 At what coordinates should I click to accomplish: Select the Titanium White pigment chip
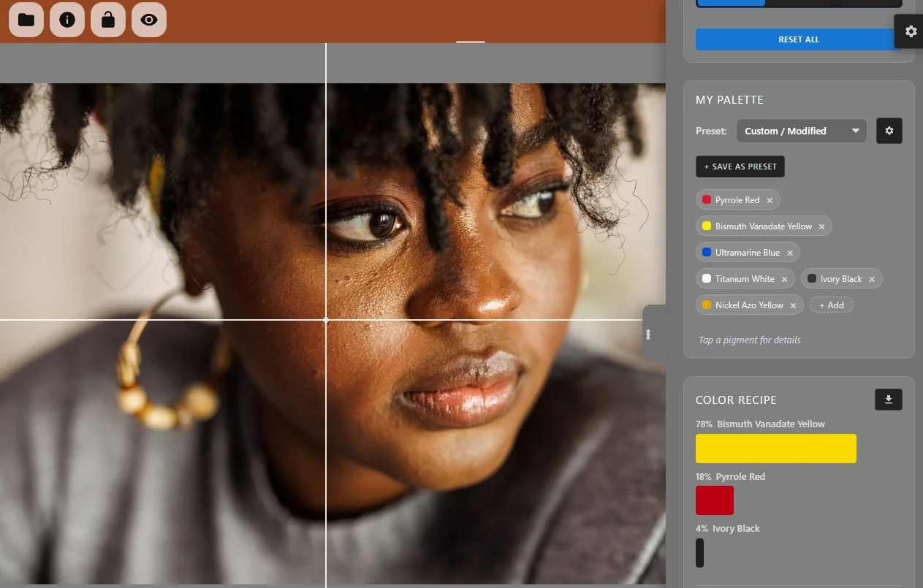click(x=740, y=279)
